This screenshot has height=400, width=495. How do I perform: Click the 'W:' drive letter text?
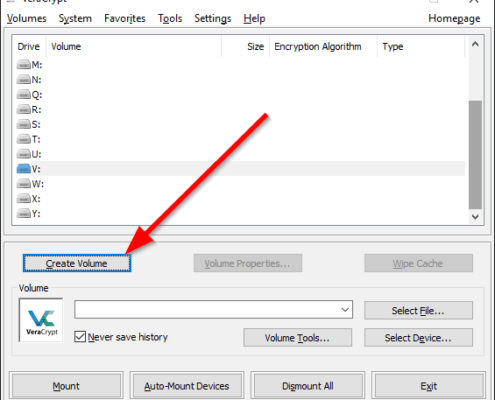coord(38,184)
